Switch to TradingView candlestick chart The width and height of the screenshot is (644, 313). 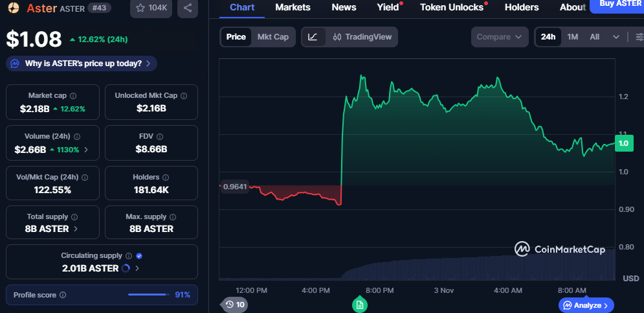click(x=362, y=37)
